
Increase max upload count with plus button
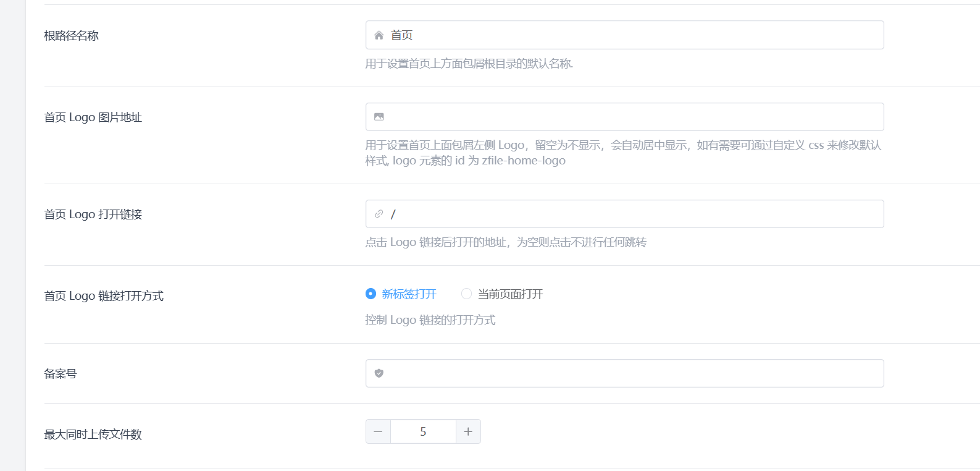(468, 431)
